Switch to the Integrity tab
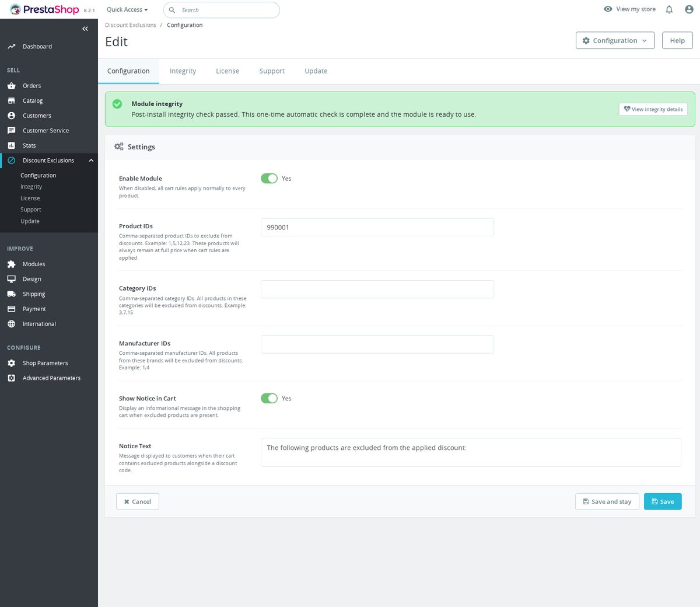This screenshot has height=607, width=700. (x=183, y=71)
